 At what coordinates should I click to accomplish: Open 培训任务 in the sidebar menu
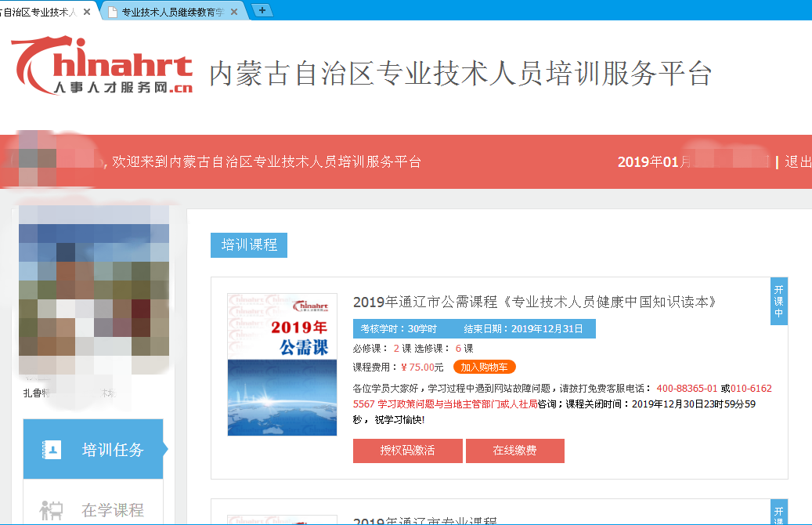[x=113, y=450]
